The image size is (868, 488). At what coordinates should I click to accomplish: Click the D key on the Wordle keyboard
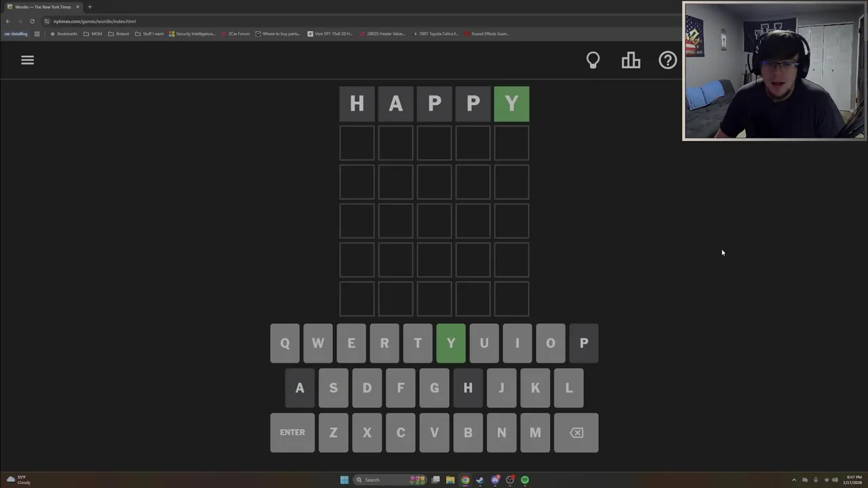[x=367, y=388]
